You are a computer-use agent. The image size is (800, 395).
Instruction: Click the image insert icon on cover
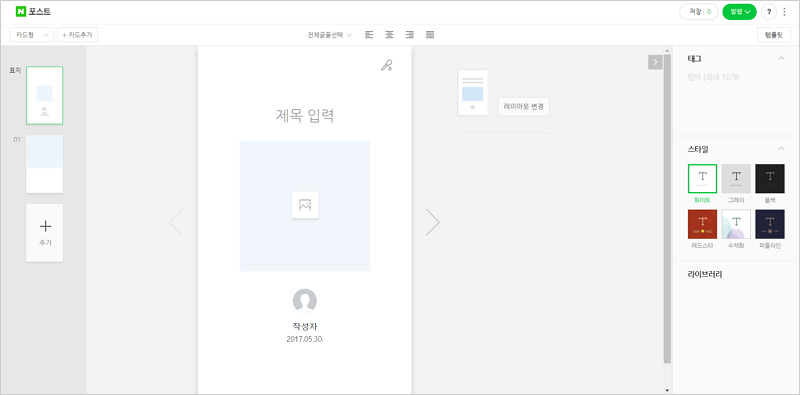click(x=305, y=205)
